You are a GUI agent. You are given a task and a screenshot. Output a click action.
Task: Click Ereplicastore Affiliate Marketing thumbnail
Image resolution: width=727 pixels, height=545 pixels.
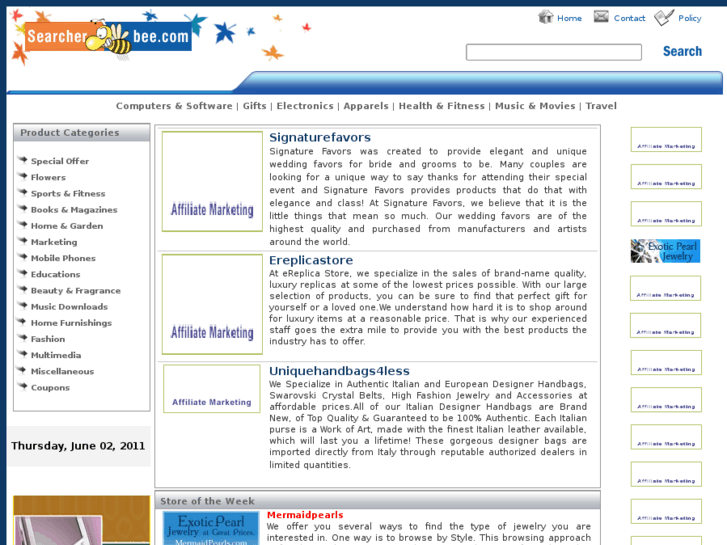click(212, 304)
